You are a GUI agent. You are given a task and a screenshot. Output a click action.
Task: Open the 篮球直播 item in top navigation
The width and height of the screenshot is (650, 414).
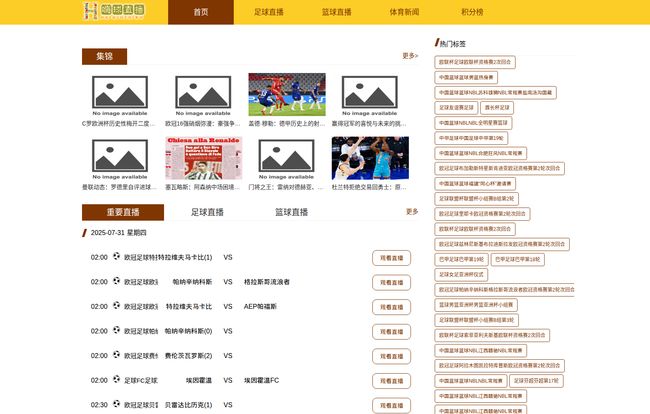point(337,12)
